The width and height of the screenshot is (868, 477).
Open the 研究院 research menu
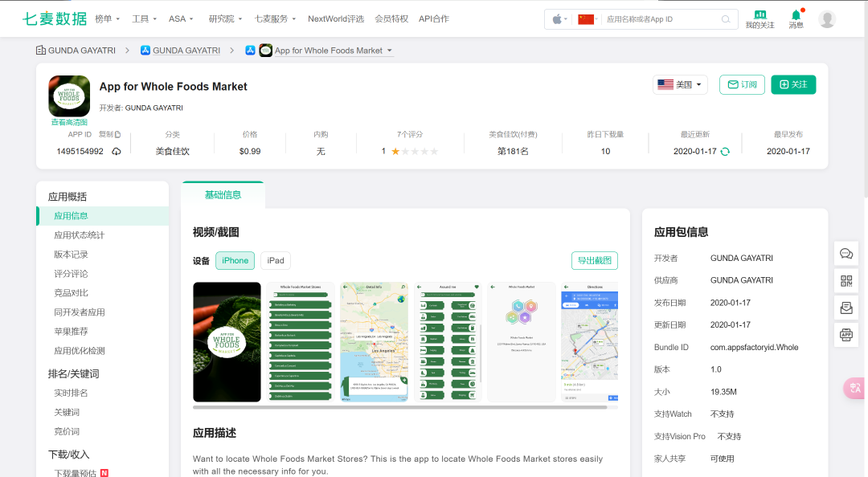tap(225, 18)
